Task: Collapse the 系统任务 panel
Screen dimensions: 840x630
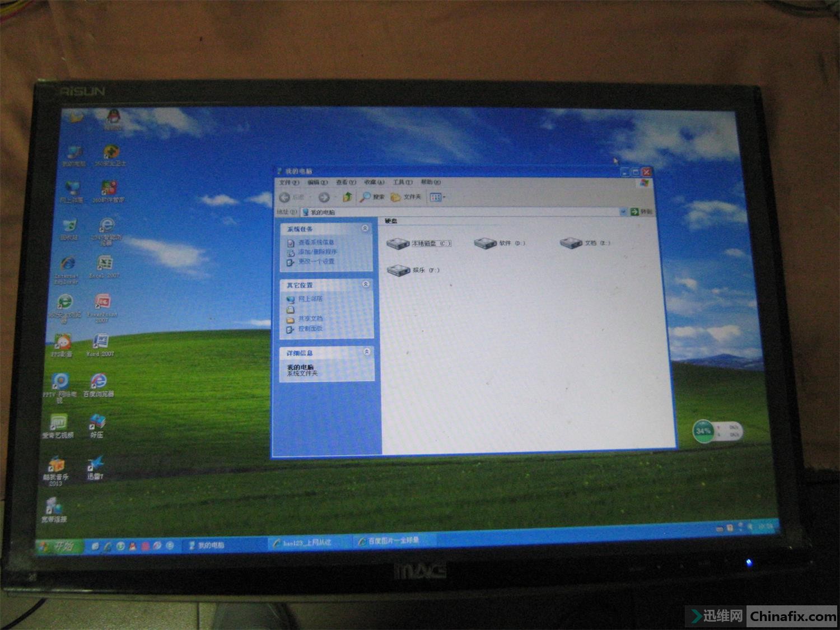Action: pos(365,228)
